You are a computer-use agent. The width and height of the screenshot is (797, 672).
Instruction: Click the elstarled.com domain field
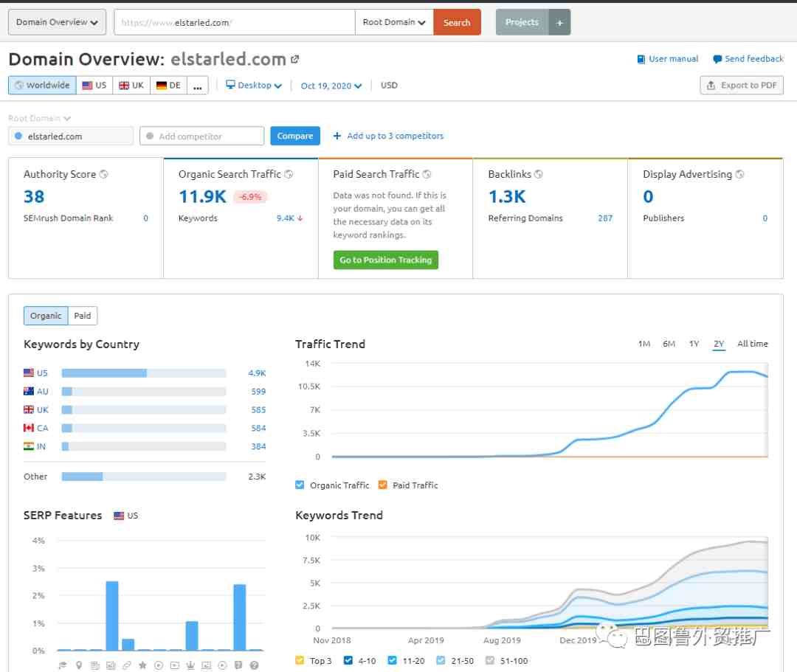71,136
